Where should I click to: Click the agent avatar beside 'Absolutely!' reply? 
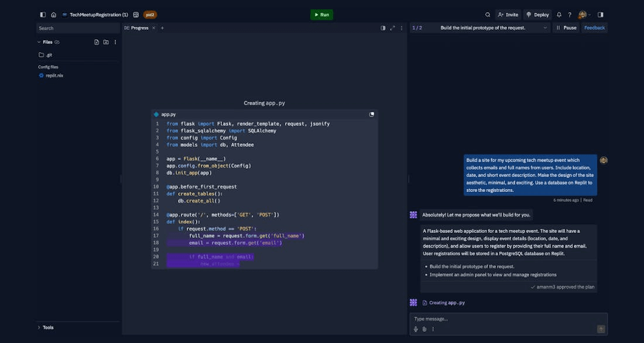tap(413, 215)
